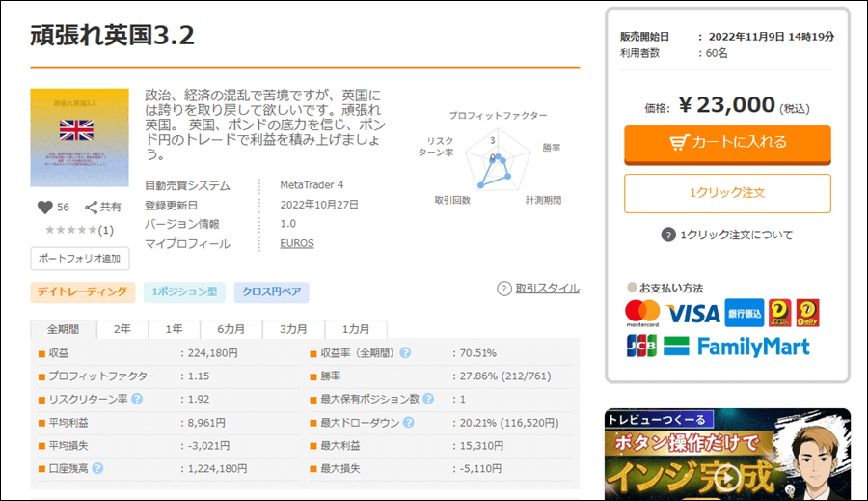Viewport: 868px width, 501px height.
Task: Click help icon beside 口座残高
Action: (x=97, y=468)
